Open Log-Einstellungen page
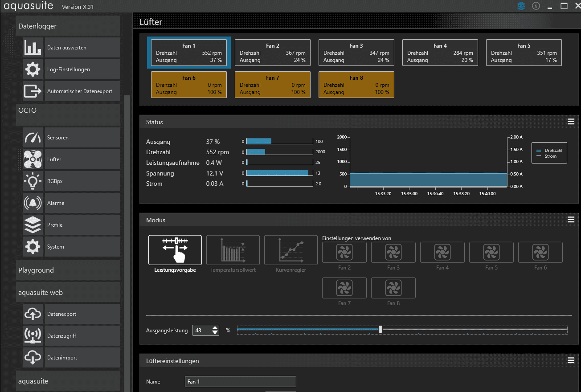This screenshot has height=392, width=581. (x=82, y=69)
